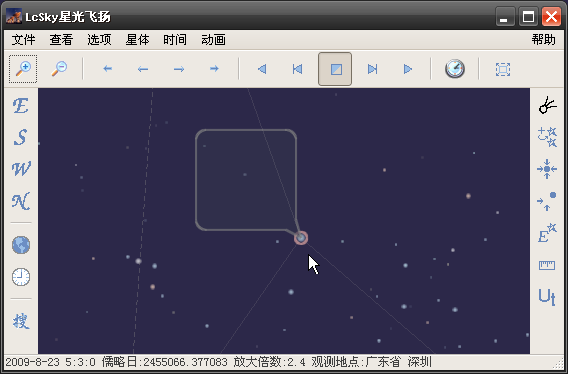
Task: Open the 时间 menu
Action: tap(175, 40)
